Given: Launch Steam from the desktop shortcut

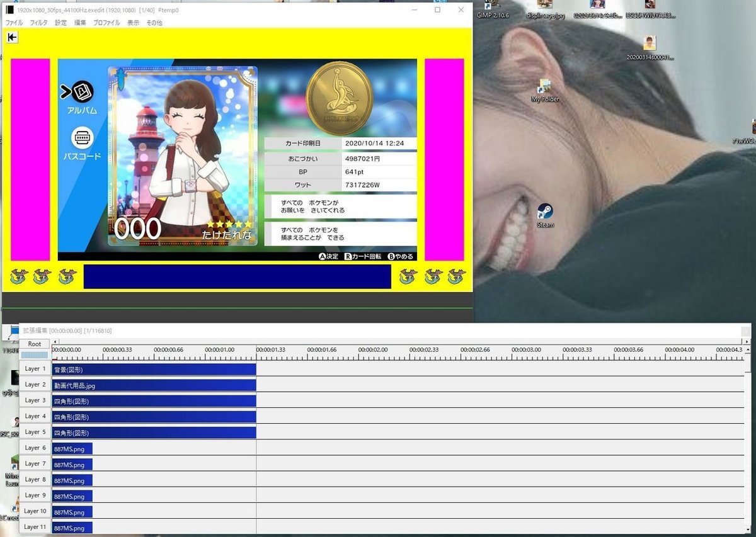Looking at the screenshot, I should (546, 215).
